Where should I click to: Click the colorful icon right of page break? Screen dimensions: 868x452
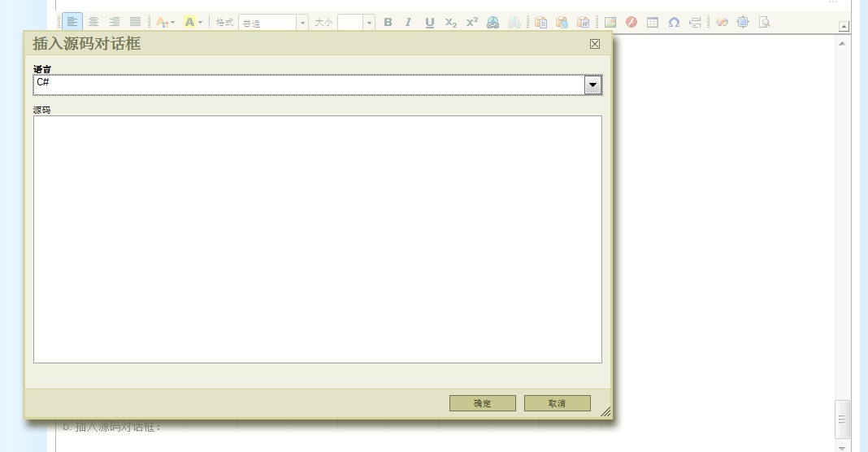[722, 22]
